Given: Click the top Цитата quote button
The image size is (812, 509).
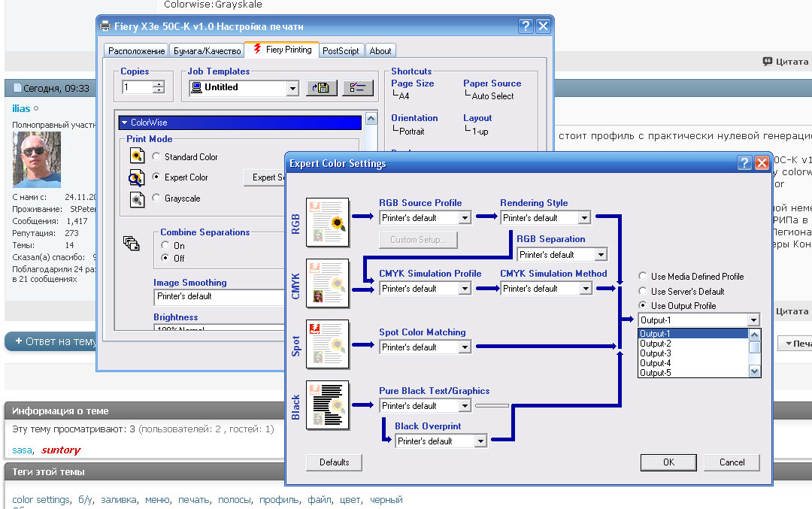Looking at the screenshot, I should coord(786,61).
